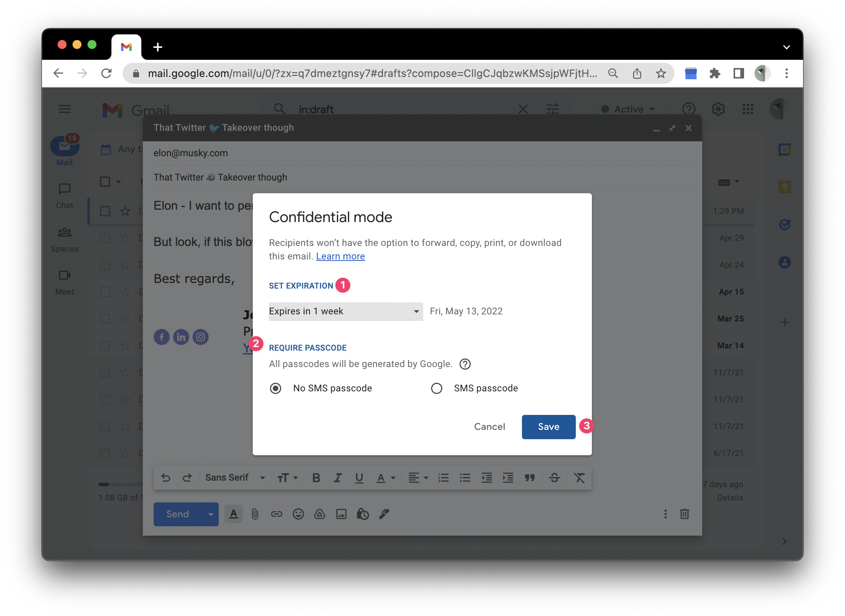Toggle underline formatting

coord(359,478)
